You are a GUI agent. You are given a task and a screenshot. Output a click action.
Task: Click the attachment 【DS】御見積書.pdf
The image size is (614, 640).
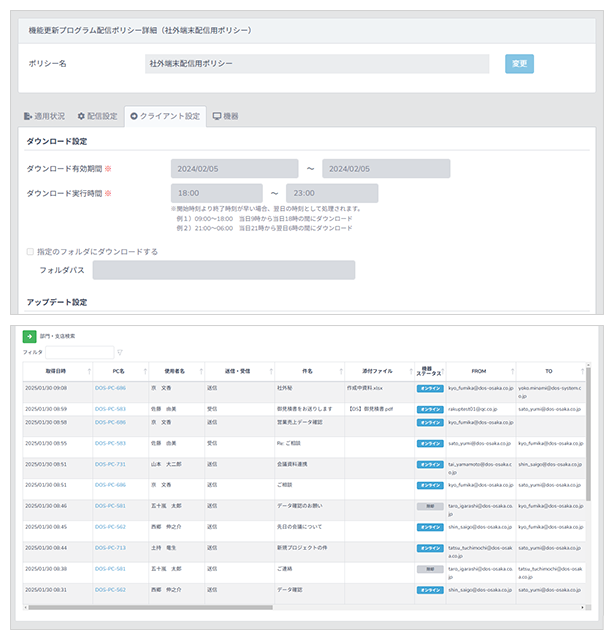[370, 409]
